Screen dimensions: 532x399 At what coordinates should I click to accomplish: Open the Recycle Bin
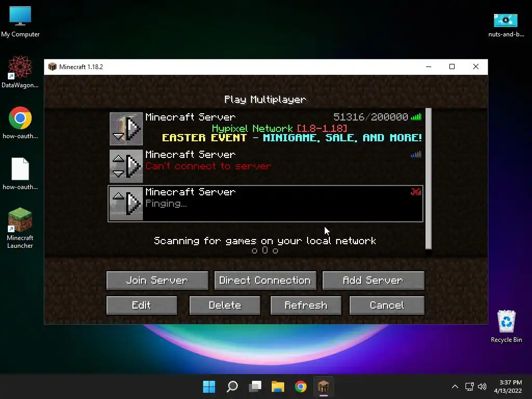(506, 326)
